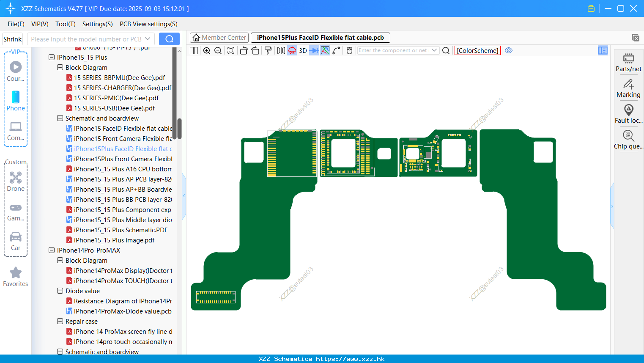The height and width of the screenshot is (363, 644).
Task: Toggle the 3D view mode
Action: click(x=303, y=50)
